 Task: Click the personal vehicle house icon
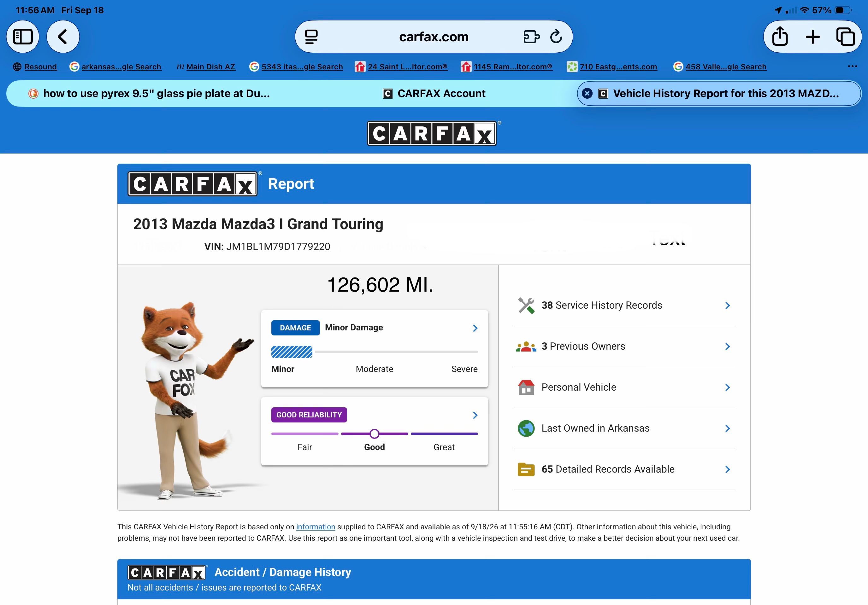526,387
